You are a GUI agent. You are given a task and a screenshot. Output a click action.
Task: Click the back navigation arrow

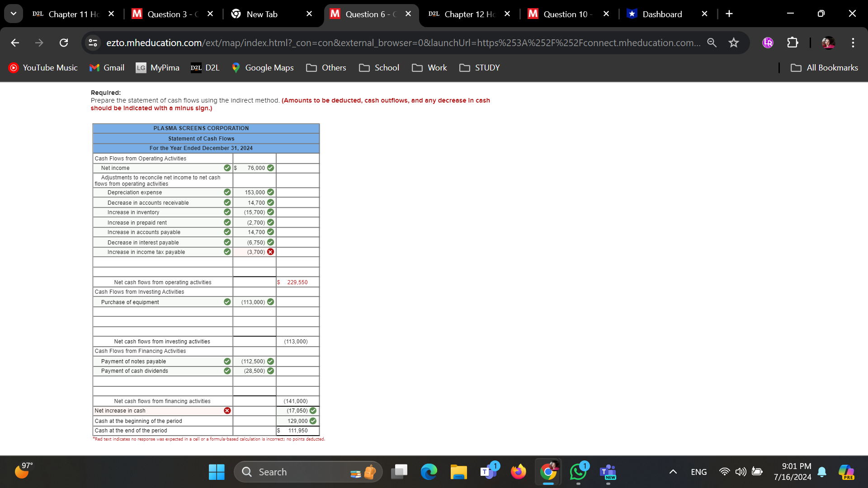[15, 42]
